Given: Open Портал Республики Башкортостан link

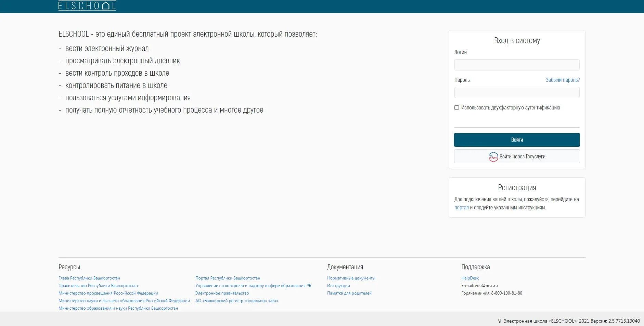Looking at the screenshot, I should (228, 278).
